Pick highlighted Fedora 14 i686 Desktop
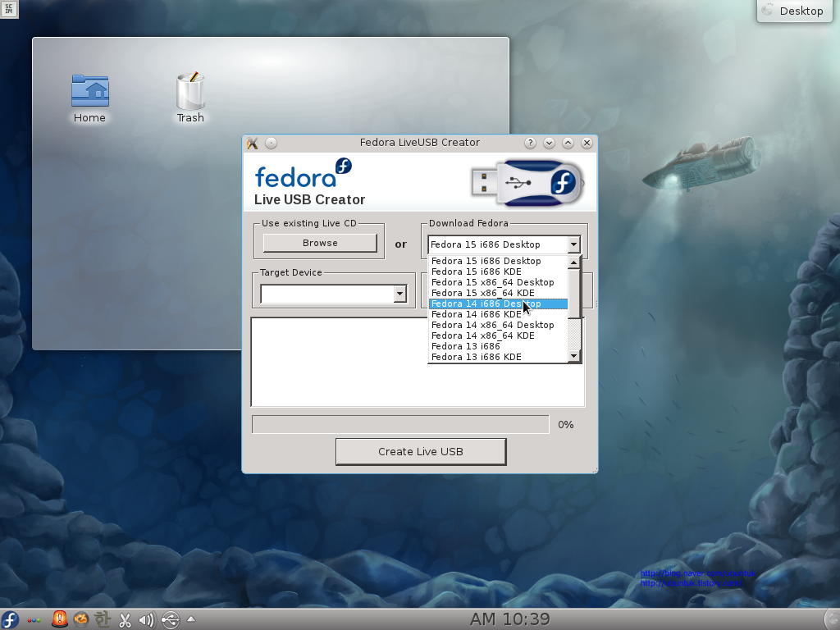Screen dimensions: 840x630 498,304
